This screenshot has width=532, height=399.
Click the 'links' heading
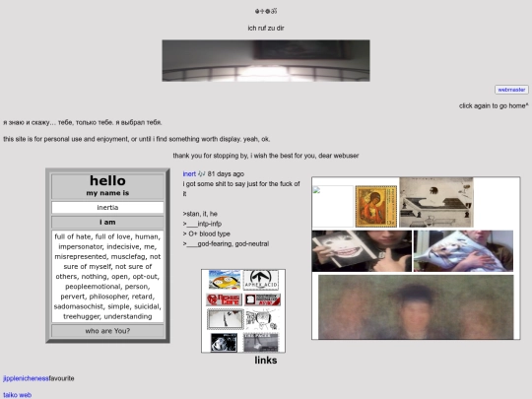click(x=266, y=361)
